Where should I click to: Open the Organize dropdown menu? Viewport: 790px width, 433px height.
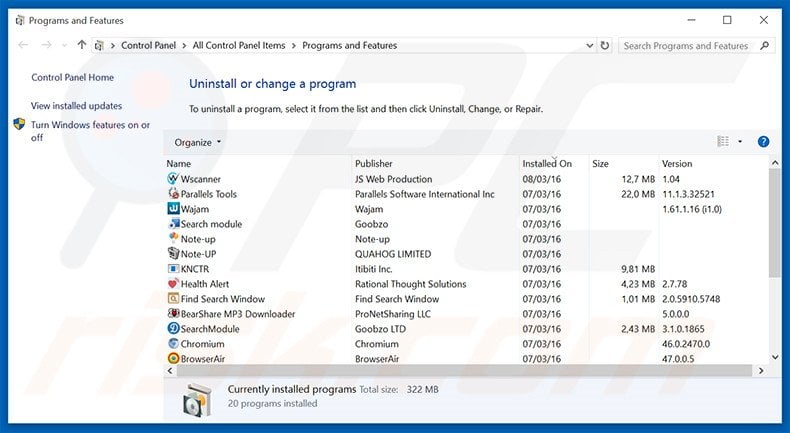[x=198, y=142]
